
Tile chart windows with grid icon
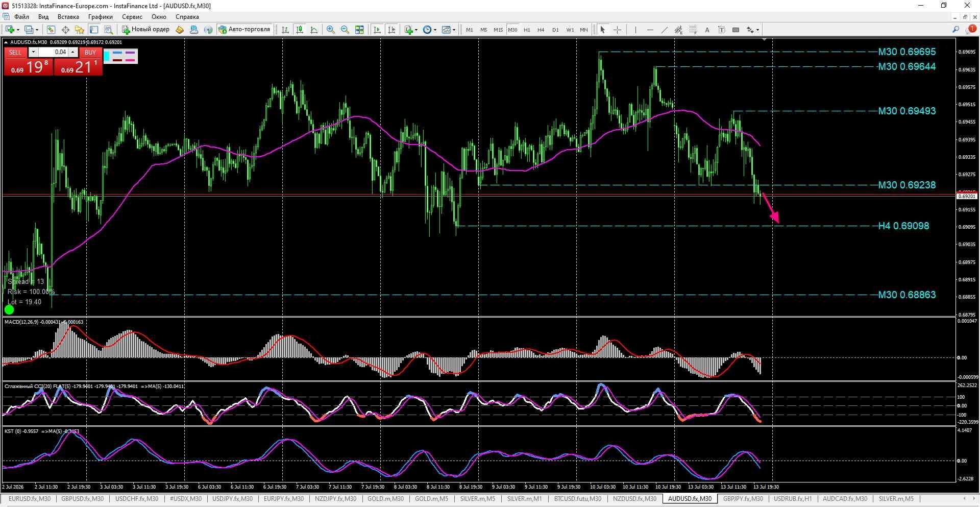coord(359,30)
